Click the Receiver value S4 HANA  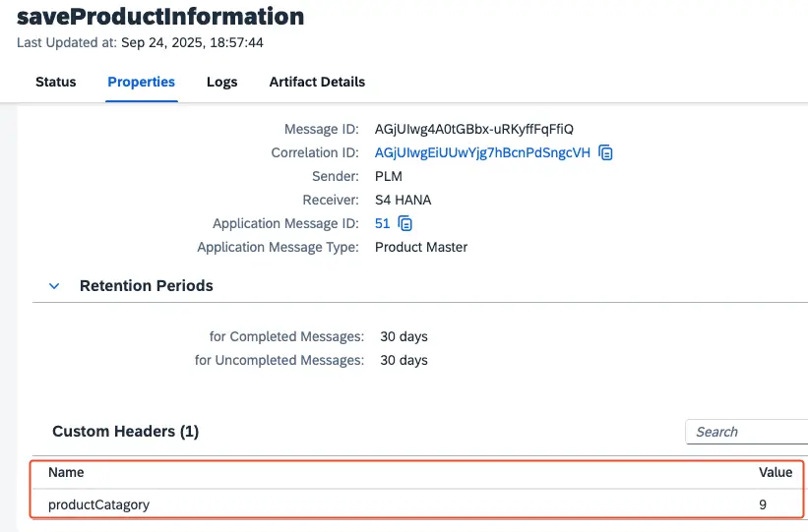click(x=403, y=200)
